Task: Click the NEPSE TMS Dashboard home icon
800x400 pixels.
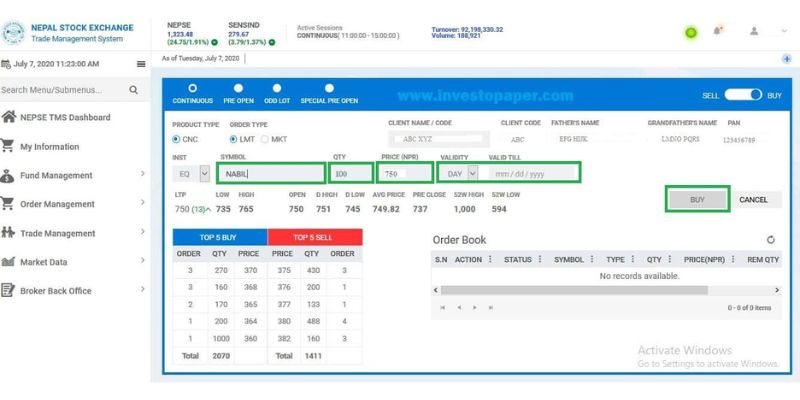Action: (8, 117)
